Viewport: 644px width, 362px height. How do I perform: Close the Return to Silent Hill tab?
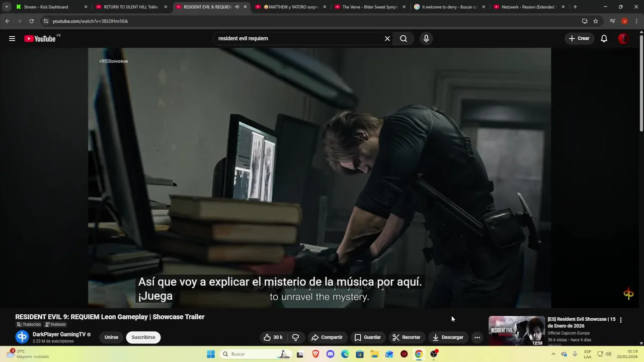pos(166,7)
